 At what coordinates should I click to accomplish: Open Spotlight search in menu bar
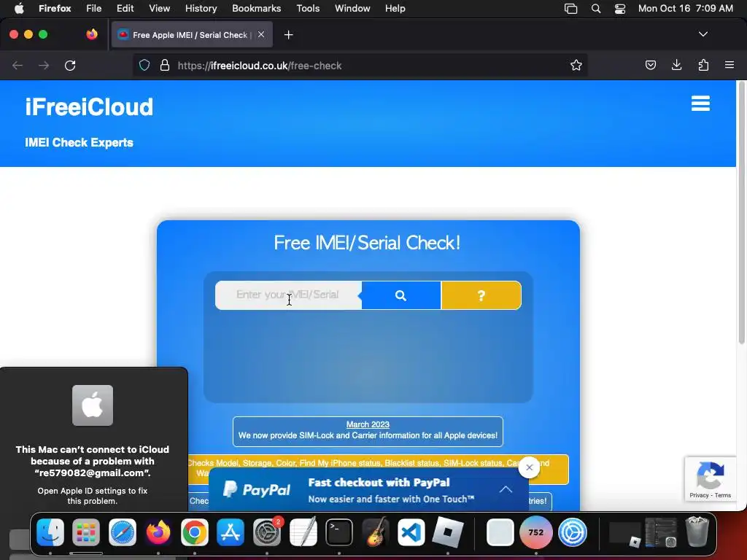click(596, 9)
